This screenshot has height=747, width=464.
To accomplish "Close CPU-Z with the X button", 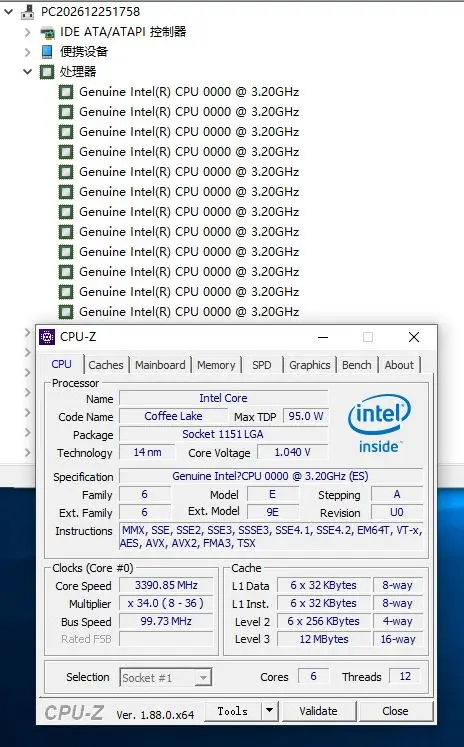I will [414, 337].
